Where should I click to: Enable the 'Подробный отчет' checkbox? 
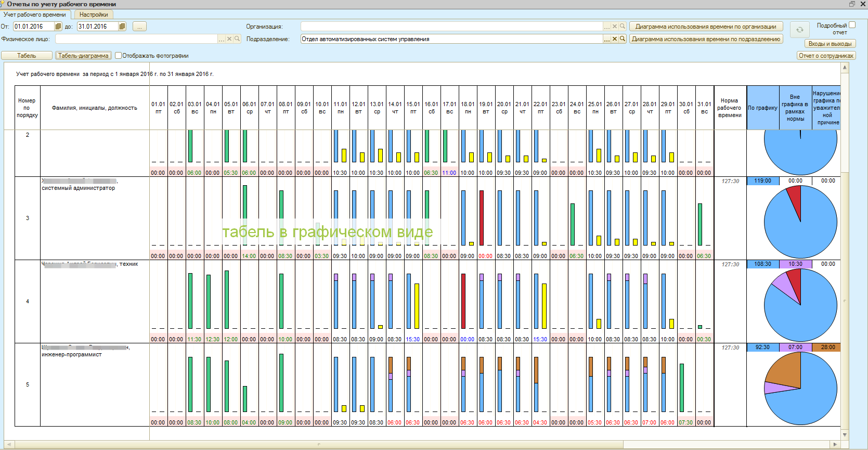852,25
